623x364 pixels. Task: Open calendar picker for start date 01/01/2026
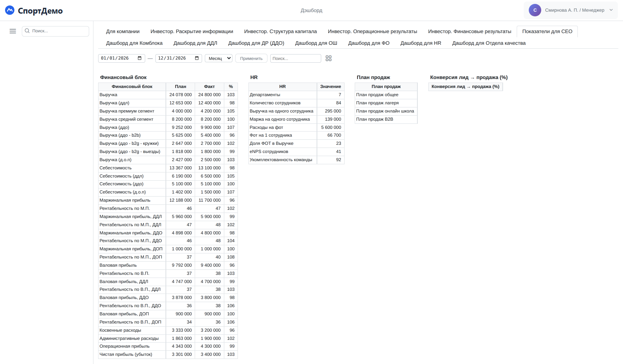pos(140,58)
